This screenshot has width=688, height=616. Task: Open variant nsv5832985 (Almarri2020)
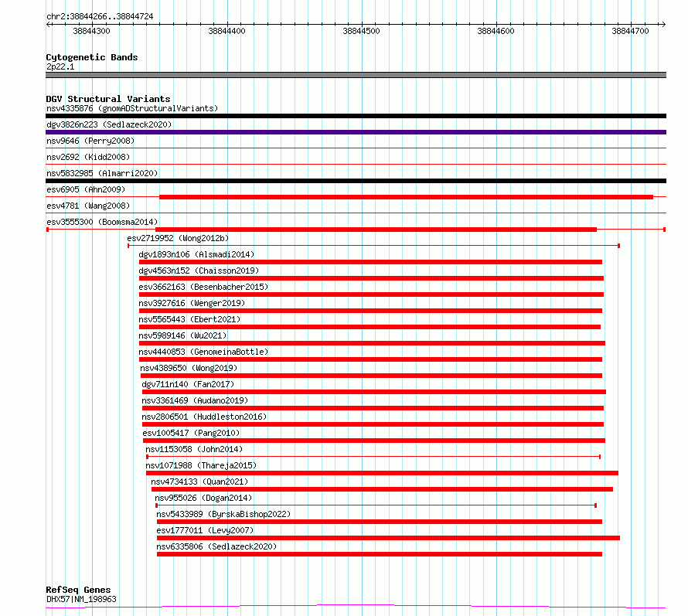click(x=102, y=173)
